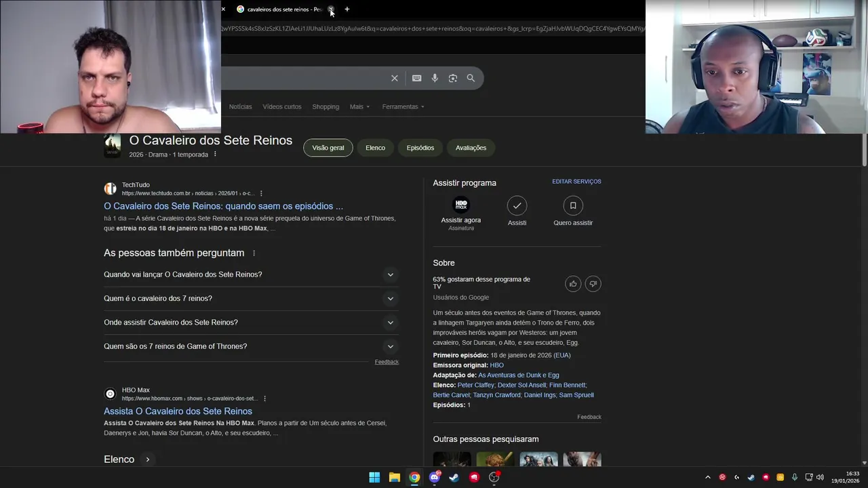The width and height of the screenshot is (868, 488).
Task: Click Feedback under people also ask
Action: click(387, 362)
